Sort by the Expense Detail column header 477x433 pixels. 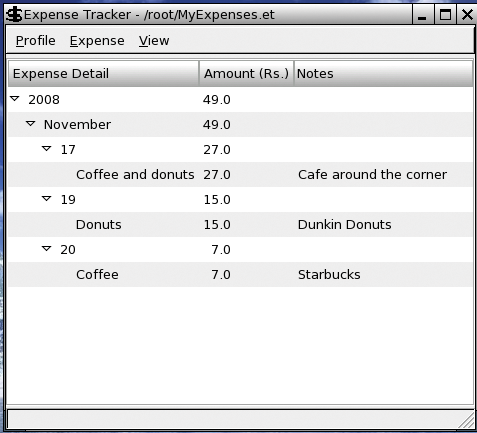104,73
